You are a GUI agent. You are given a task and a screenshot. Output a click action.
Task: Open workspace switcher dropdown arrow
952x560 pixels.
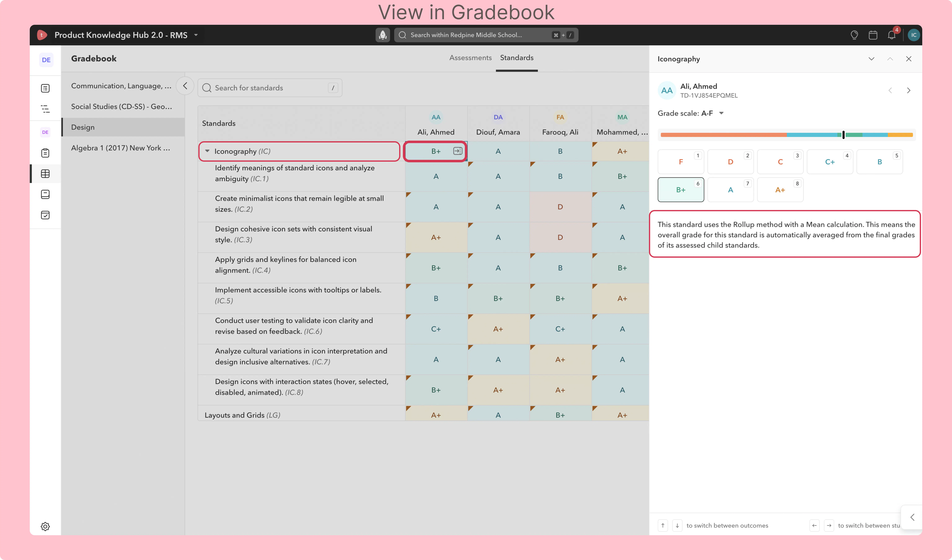point(196,35)
